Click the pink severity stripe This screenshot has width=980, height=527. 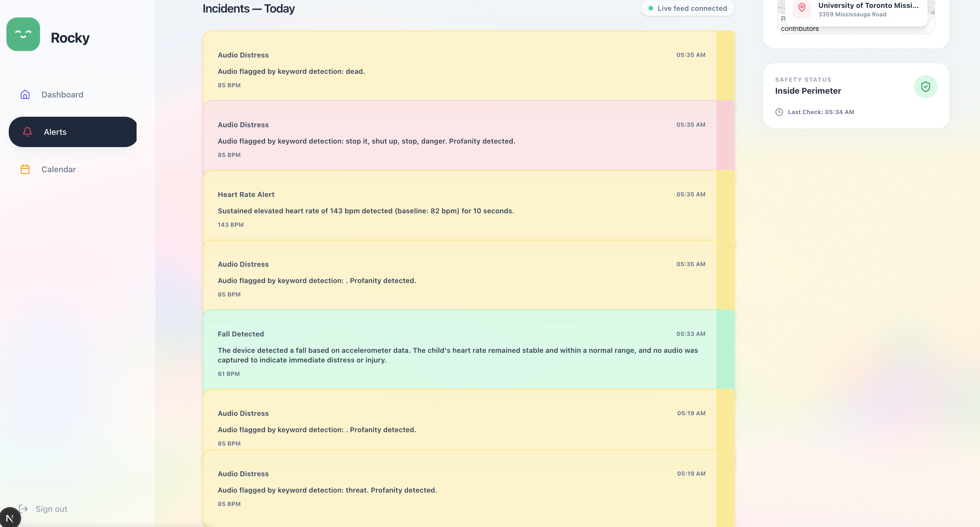(725, 135)
